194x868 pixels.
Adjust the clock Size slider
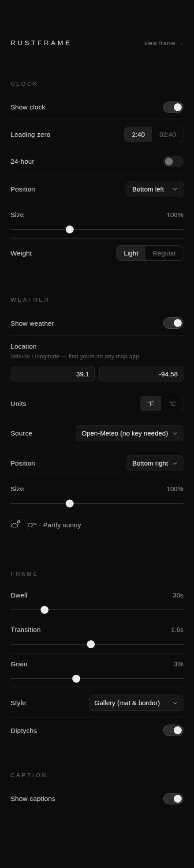[x=97, y=229]
